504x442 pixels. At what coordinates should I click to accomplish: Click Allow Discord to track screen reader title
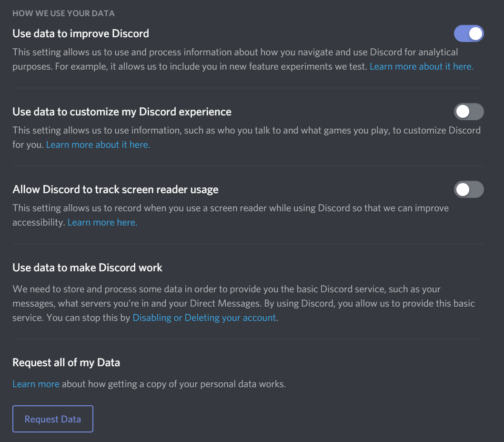pyautogui.click(x=115, y=189)
